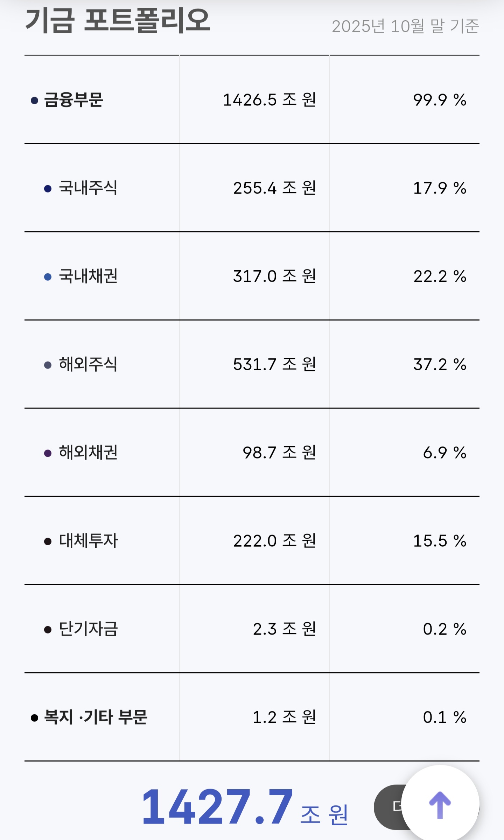Click the 2025년 10월 말 기준 date text

click(x=405, y=26)
